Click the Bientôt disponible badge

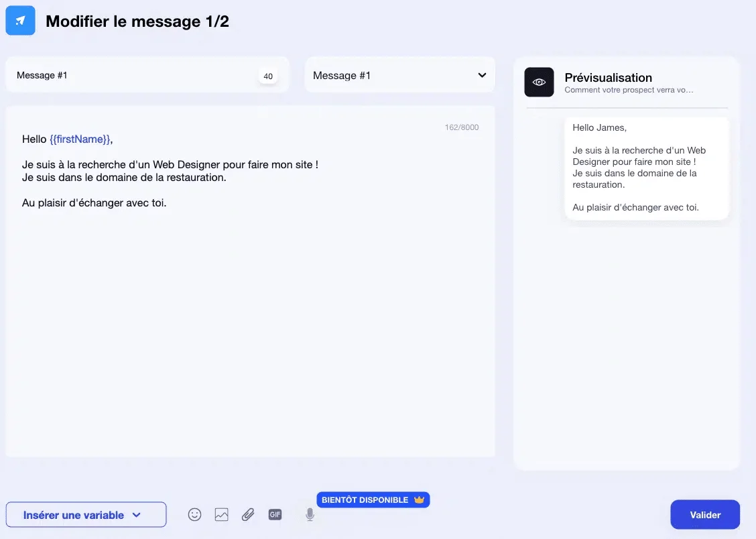pos(373,500)
